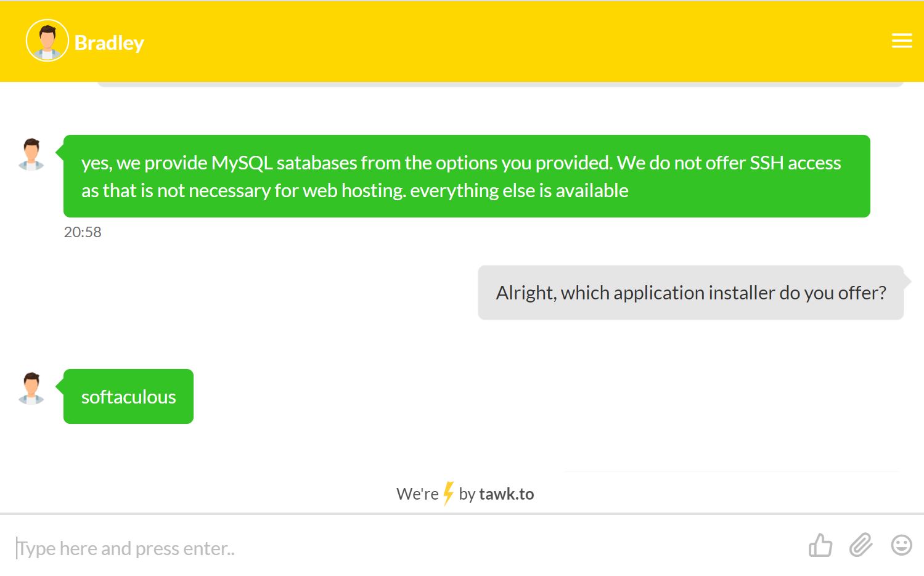Click the 20:58 timestamp
The height and width of the screenshot is (576, 924).
point(83,232)
